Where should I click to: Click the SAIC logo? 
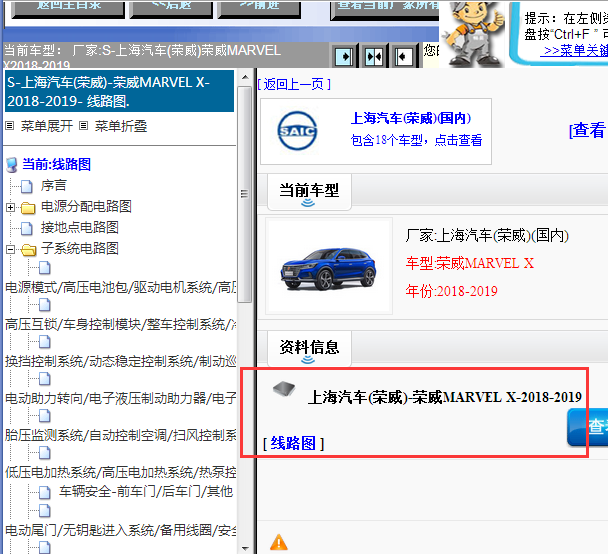click(297, 131)
